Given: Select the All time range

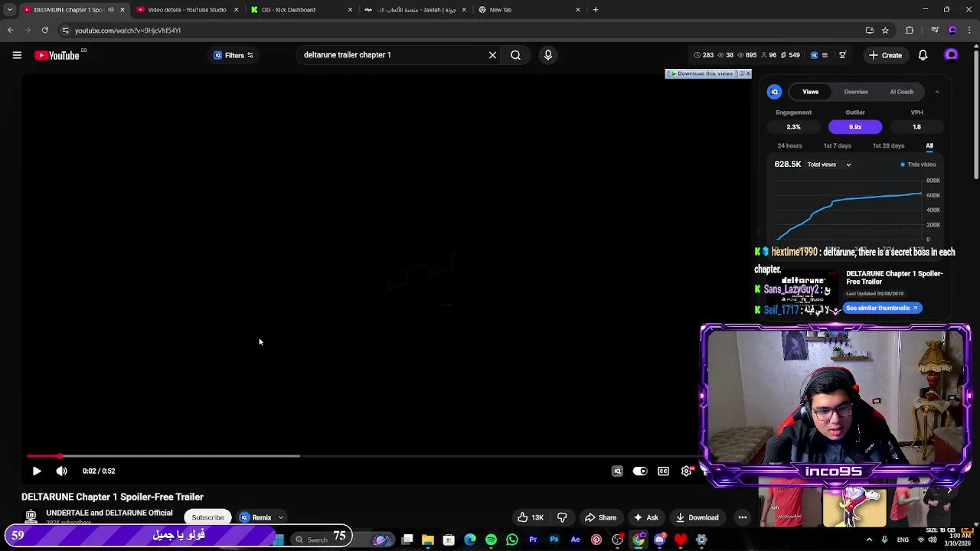Looking at the screenshot, I should 929,146.
